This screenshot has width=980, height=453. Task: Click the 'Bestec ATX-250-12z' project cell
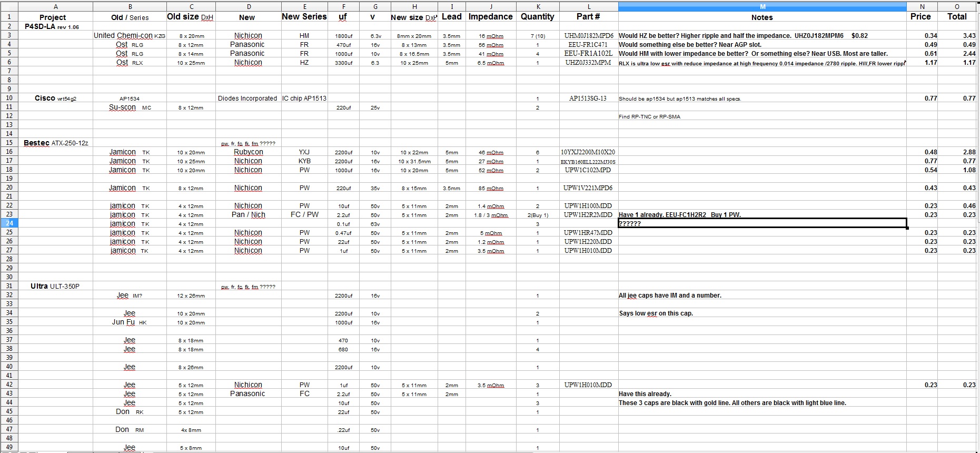(x=56, y=143)
